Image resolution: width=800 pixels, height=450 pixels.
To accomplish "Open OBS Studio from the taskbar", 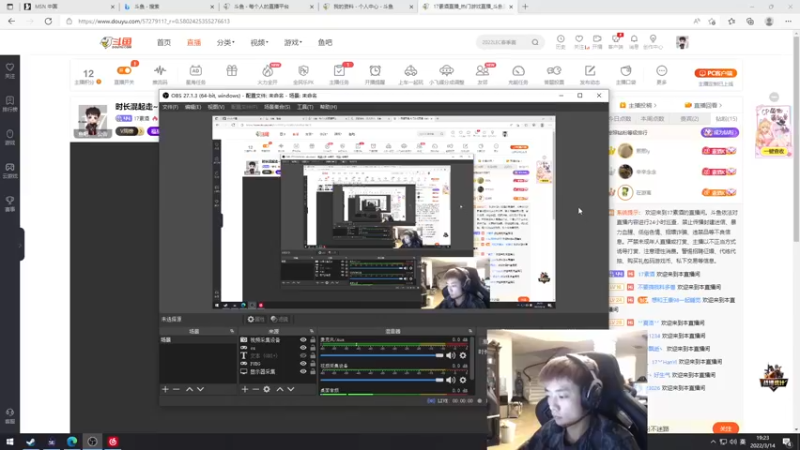I will [x=92, y=441].
